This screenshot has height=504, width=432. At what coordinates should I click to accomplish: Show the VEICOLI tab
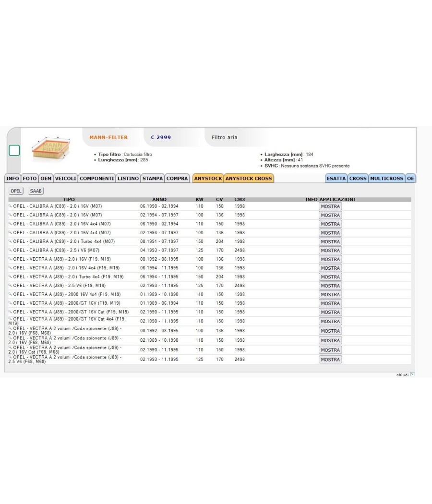[x=66, y=179]
